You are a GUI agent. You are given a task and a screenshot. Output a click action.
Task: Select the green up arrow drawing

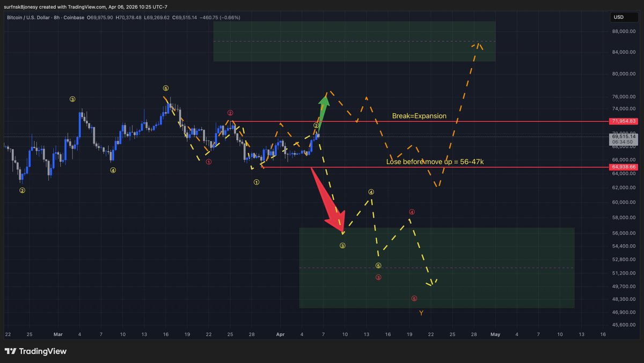point(324,107)
